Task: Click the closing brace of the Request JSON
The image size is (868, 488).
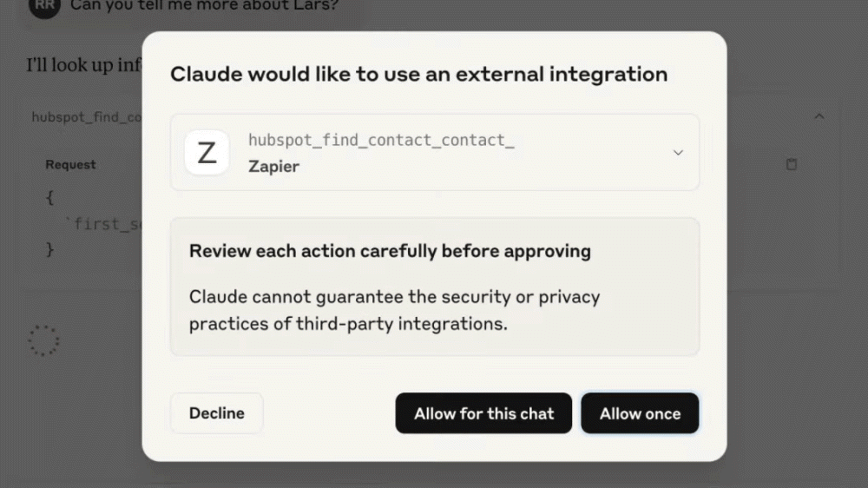Action: 49,250
